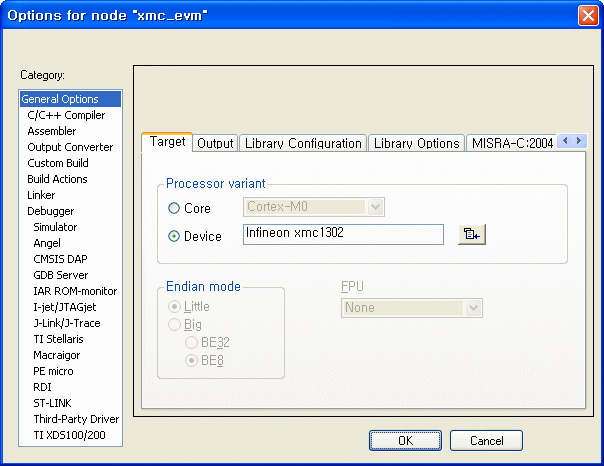Open the Library Configuration tab

pyautogui.click(x=303, y=143)
